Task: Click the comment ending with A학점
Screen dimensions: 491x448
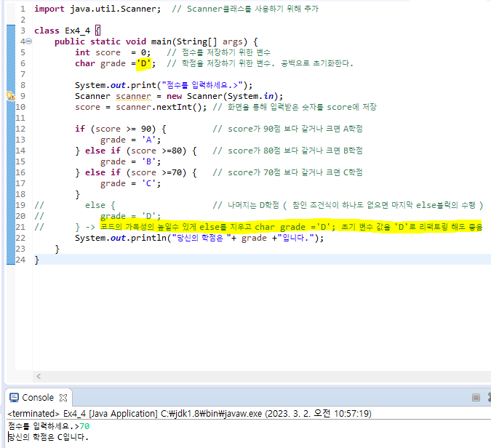Action: coord(287,129)
